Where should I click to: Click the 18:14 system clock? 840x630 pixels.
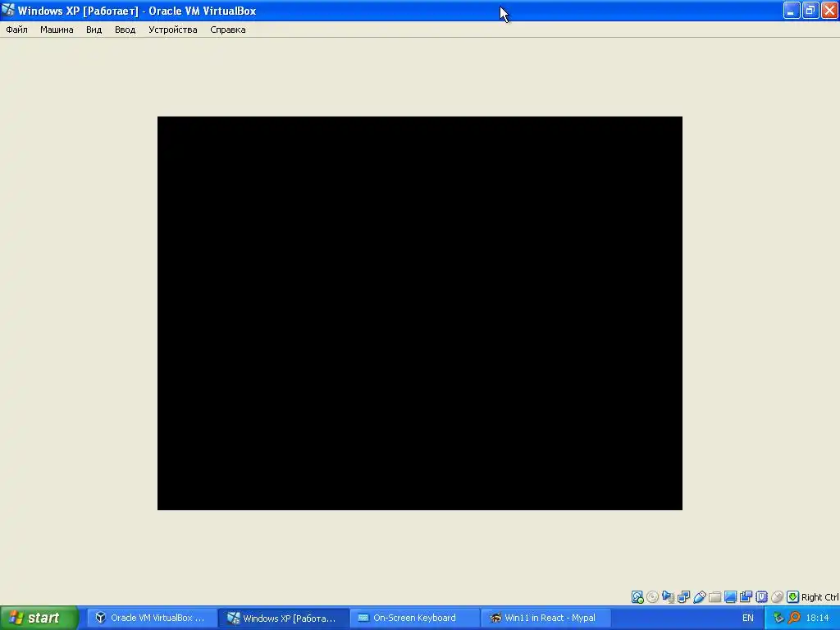tap(818, 618)
